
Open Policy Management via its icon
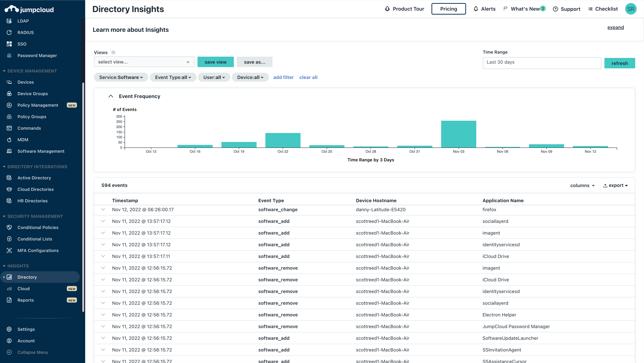[9, 105]
